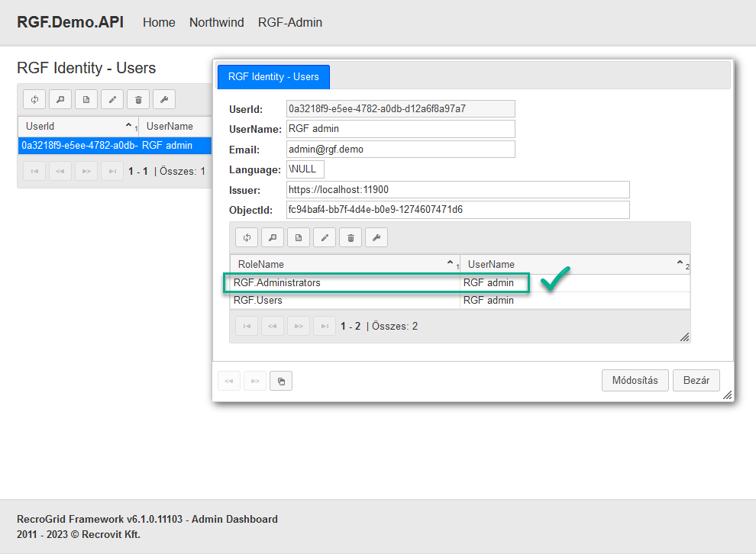Click the trash icon in Users grid toolbar

click(x=138, y=99)
